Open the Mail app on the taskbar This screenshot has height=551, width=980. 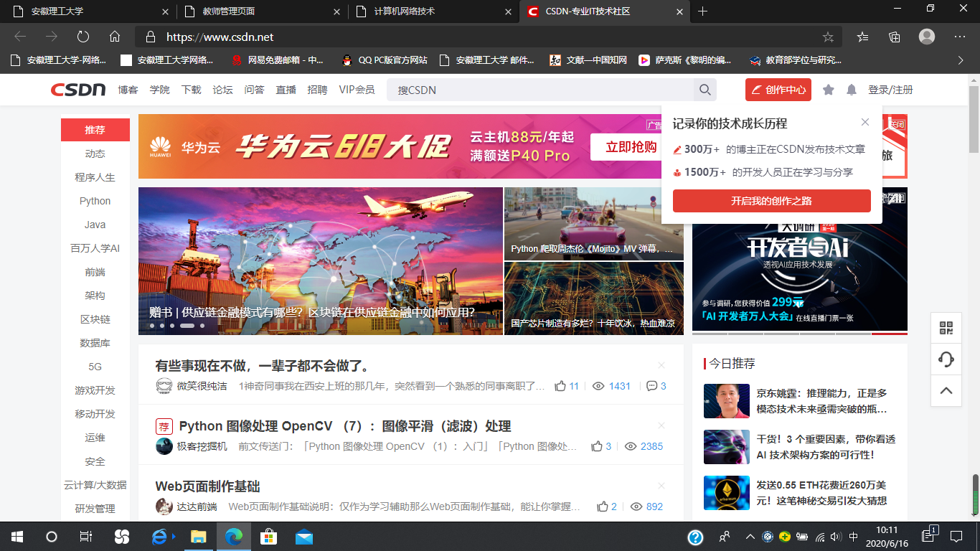(304, 537)
